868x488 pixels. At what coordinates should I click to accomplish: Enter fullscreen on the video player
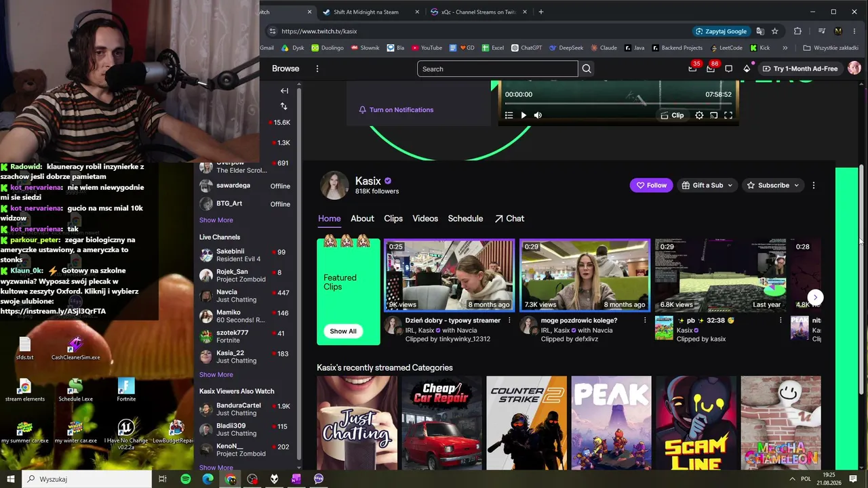tap(728, 115)
